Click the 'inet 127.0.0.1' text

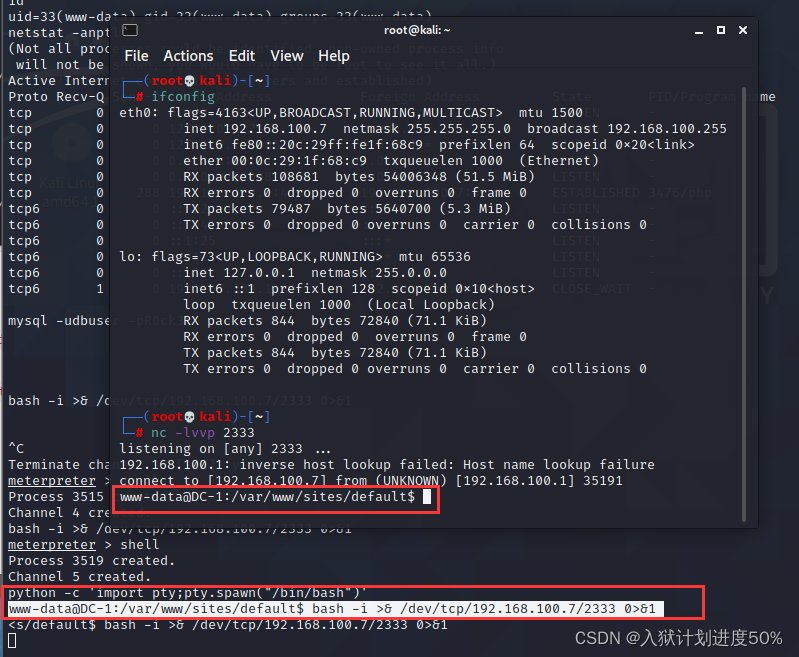pyautogui.click(x=239, y=273)
